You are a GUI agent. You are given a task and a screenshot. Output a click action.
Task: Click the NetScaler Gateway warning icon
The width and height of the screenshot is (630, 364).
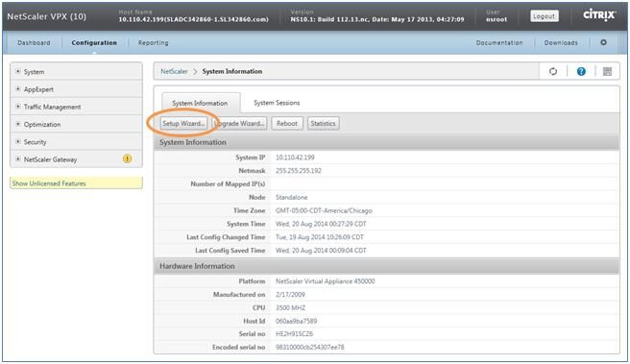point(127,158)
